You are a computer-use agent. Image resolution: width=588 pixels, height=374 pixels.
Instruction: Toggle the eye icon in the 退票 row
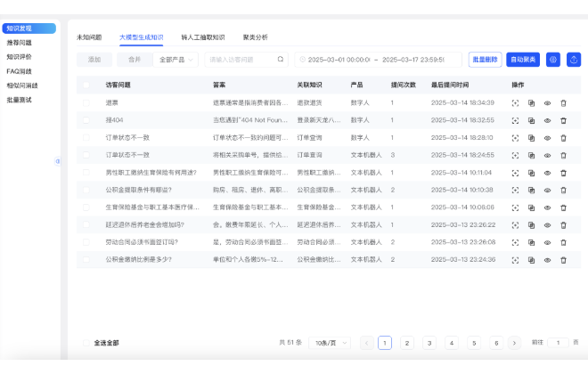[x=547, y=103]
